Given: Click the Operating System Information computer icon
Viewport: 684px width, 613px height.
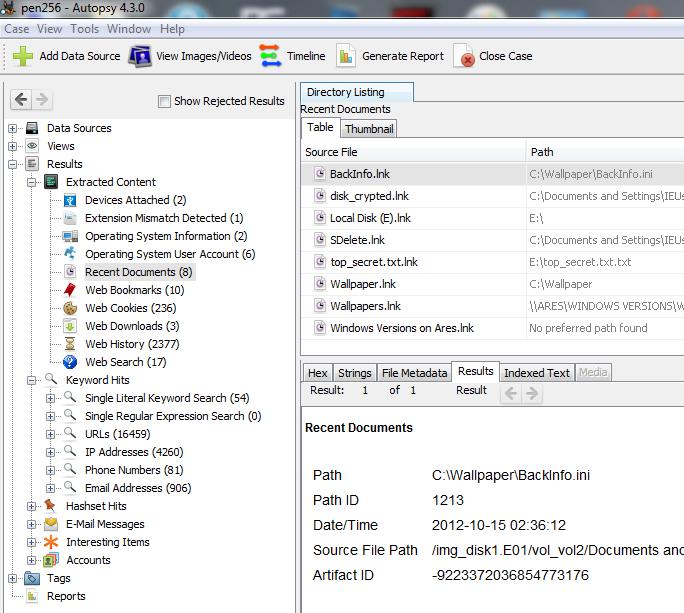Looking at the screenshot, I should 70,236.
